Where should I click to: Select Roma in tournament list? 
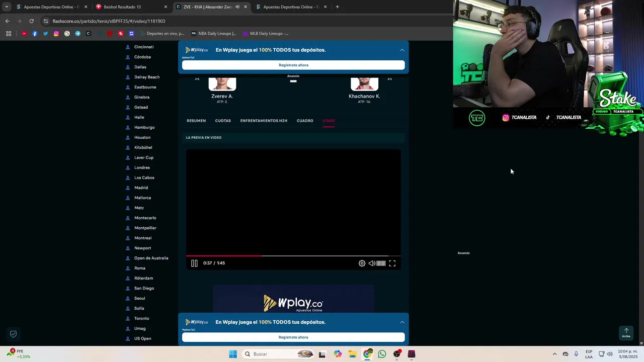tap(139, 268)
